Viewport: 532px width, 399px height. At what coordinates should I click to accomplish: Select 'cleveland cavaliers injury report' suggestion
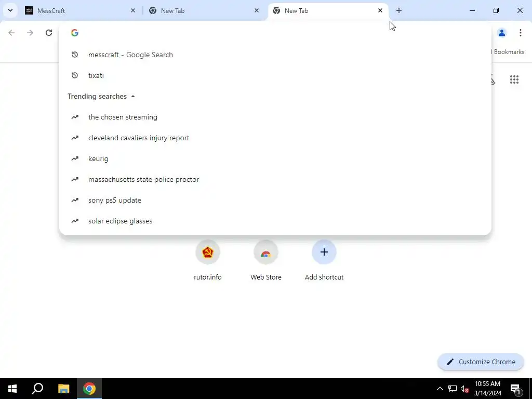click(275, 138)
